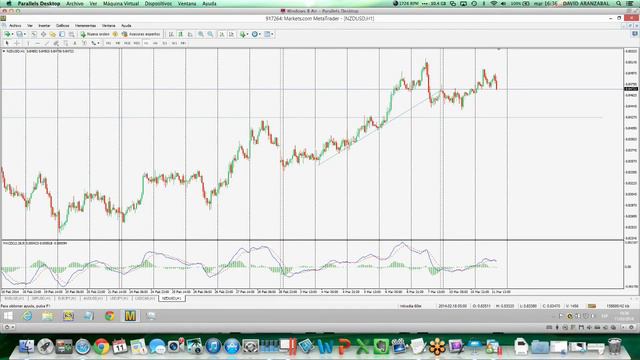This screenshot has height=360, width=640.
Task: Select the H1 timeframe button
Action: (146, 43)
